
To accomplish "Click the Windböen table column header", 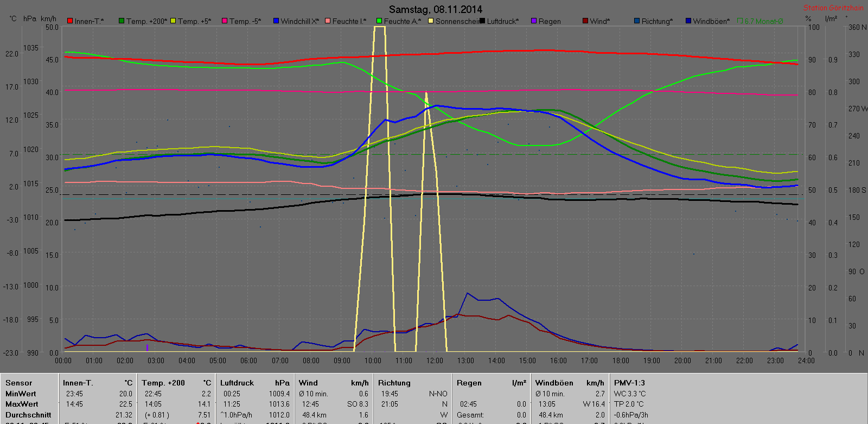I will point(554,383).
